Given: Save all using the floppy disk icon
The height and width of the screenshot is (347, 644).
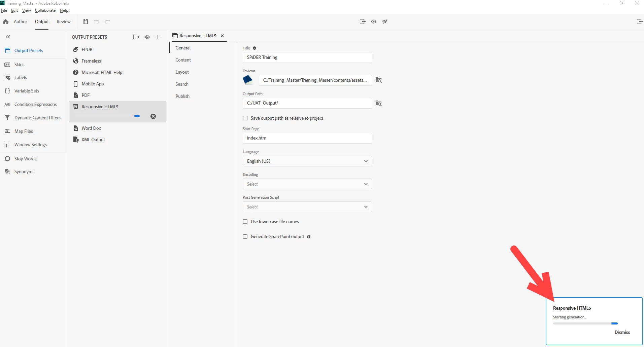Looking at the screenshot, I should (86, 22).
